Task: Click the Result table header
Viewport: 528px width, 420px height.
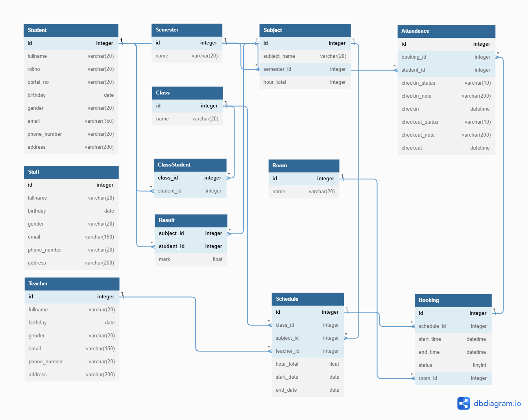Action: click(x=191, y=220)
